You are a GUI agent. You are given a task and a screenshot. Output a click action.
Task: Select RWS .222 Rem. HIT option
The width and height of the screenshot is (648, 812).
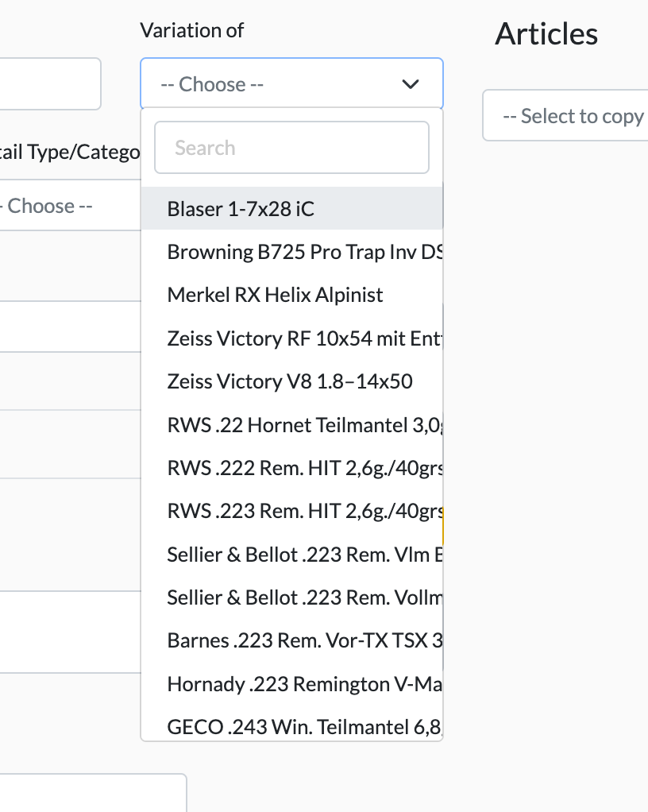click(x=294, y=468)
